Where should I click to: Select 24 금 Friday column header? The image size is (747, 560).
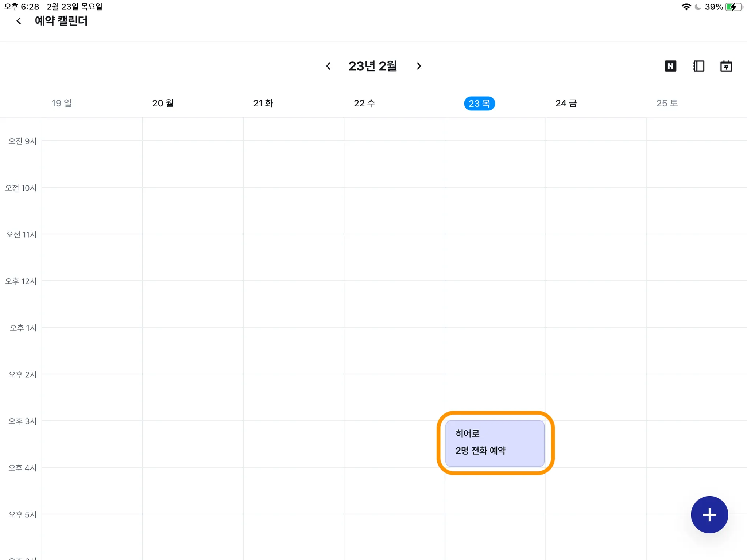pos(566,103)
